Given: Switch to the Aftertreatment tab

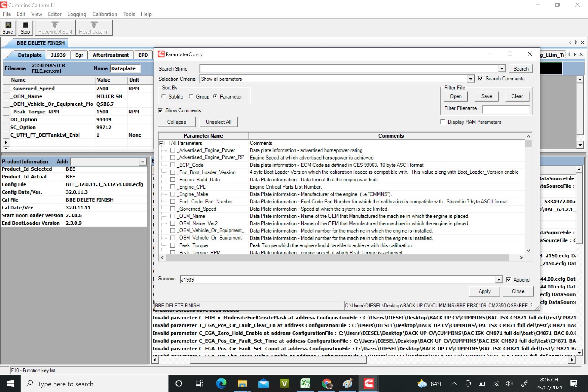Looking at the screenshot, I should (x=110, y=55).
